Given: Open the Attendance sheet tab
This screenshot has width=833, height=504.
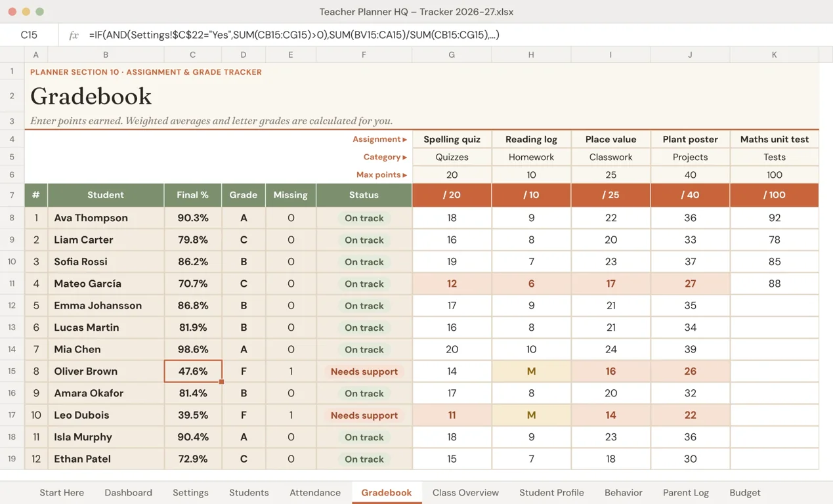Looking at the screenshot, I should tap(315, 493).
